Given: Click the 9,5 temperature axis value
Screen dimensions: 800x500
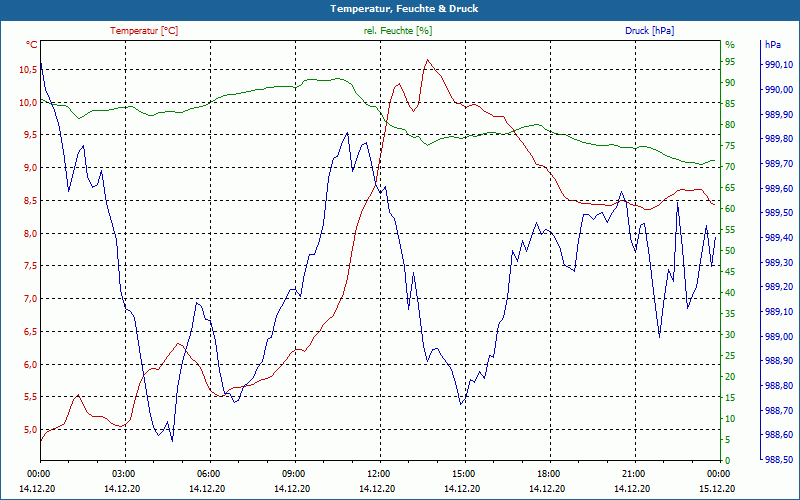Looking at the screenshot, I should pos(30,135).
